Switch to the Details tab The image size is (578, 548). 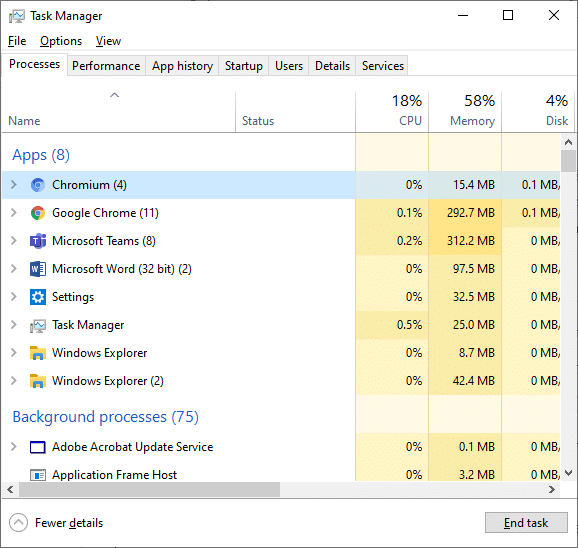pos(332,66)
